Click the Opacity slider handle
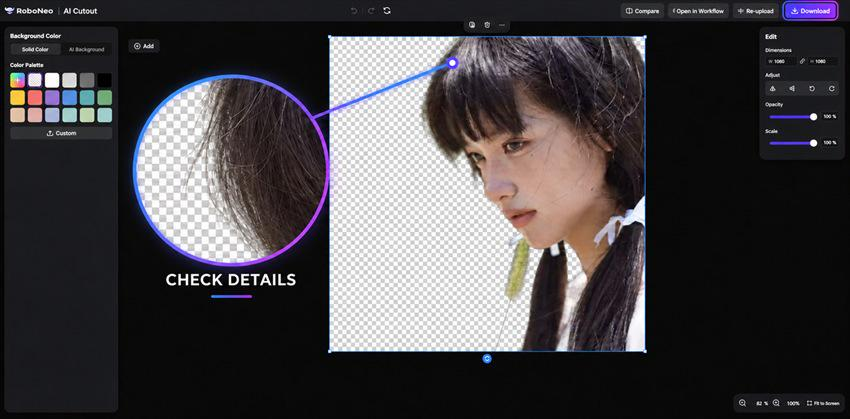This screenshot has height=419, width=850. [x=813, y=117]
